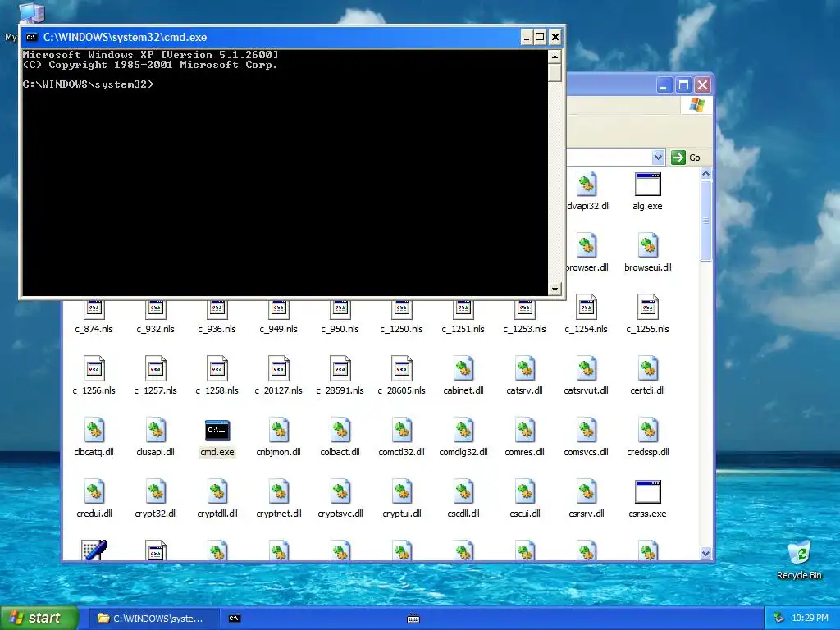Screen dimensions: 840x630
Task: Select the cryptui.dll file icon
Action: (x=402, y=492)
